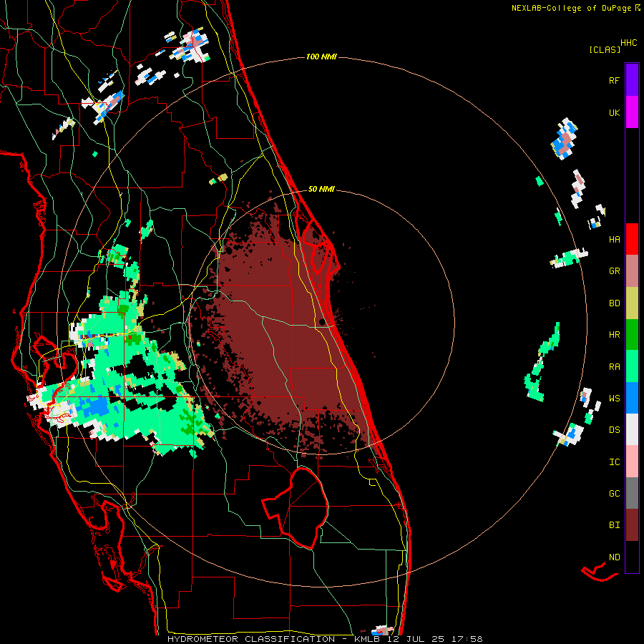Click the HYDROMETEOR CLASSIFICATION caption text
The width and height of the screenshot is (644, 644).
click(251, 639)
